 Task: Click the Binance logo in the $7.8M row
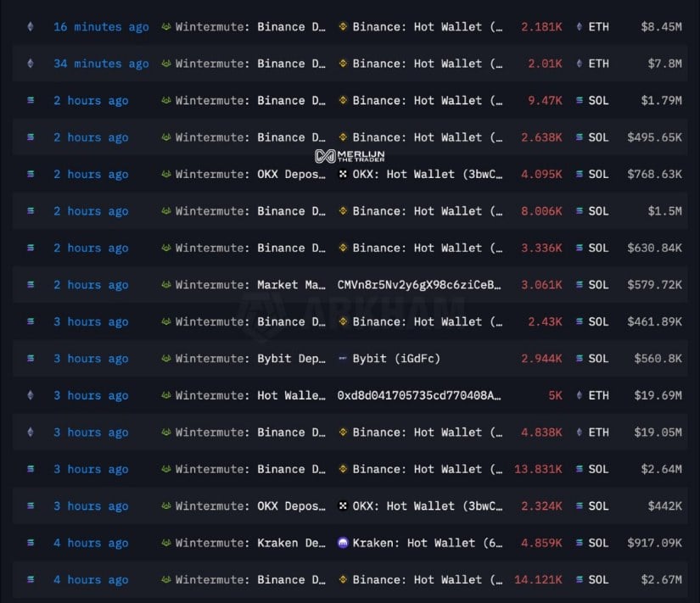pyautogui.click(x=344, y=64)
